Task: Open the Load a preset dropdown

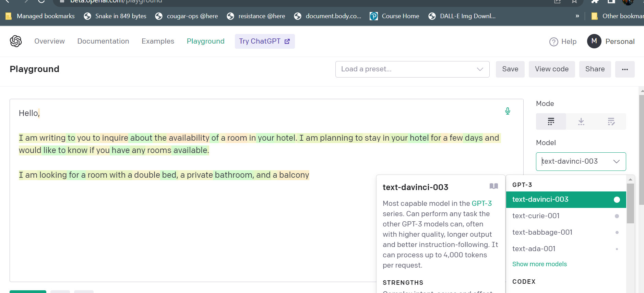Action: click(x=412, y=69)
